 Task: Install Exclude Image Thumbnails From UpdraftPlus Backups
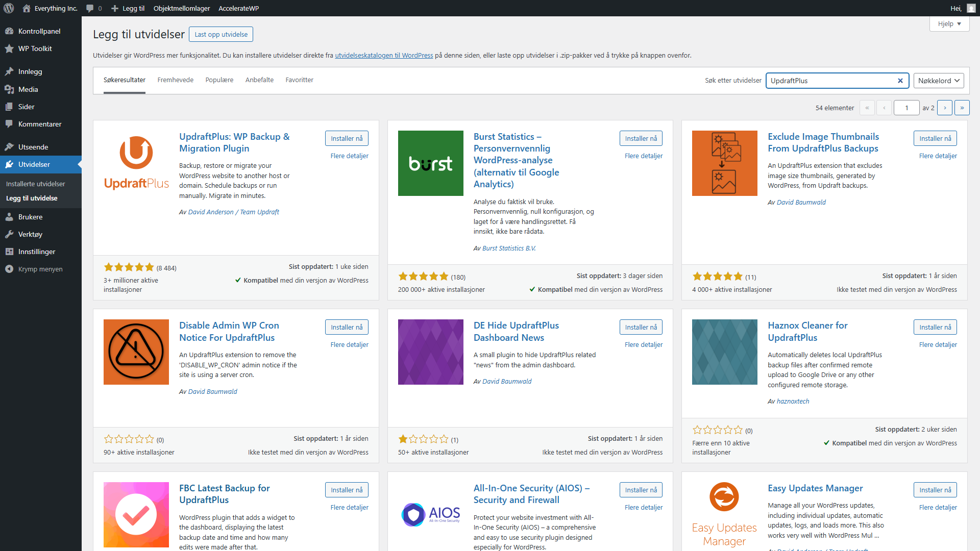(935, 138)
